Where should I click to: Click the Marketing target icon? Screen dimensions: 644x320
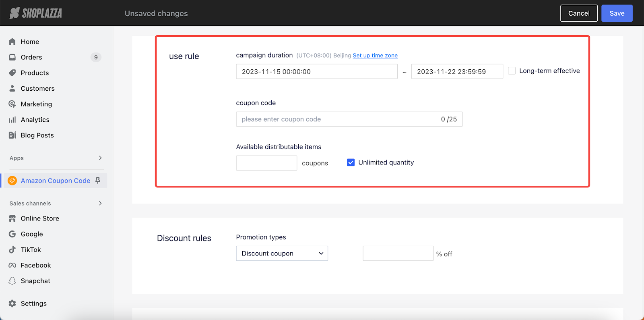(x=12, y=104)
